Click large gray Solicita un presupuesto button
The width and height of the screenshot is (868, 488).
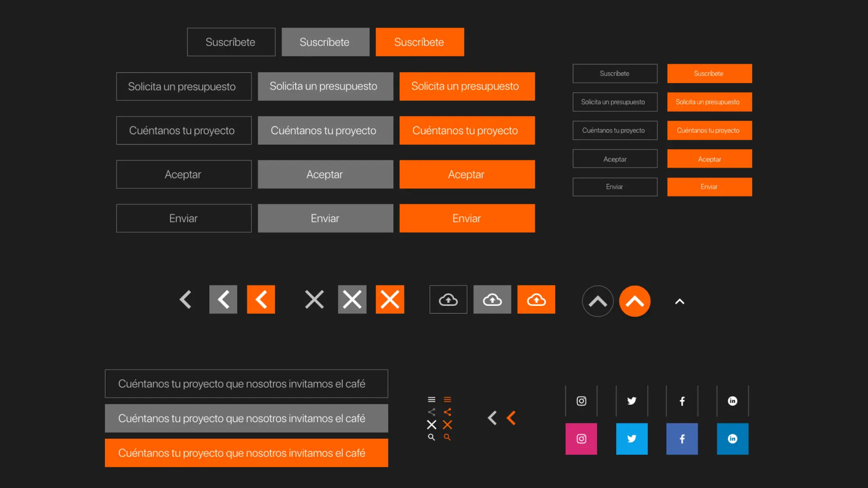[x=325, y=86]
